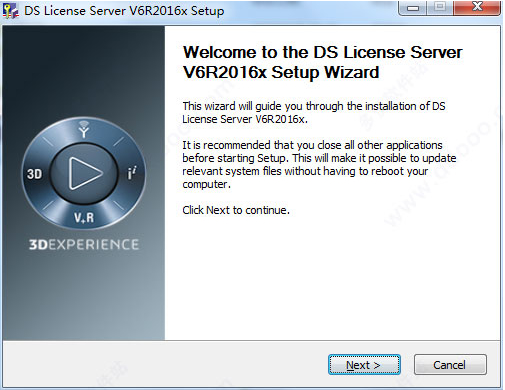Viewport: 505px width, 390px height.
Task: Click the paragraph recommending closing other applications
Action: tap(319, 164)
